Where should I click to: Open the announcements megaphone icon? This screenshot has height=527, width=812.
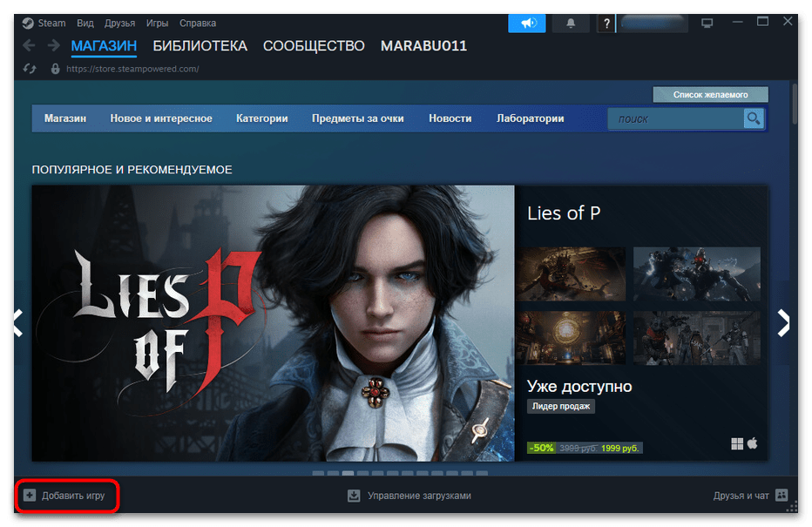point(527,23)
